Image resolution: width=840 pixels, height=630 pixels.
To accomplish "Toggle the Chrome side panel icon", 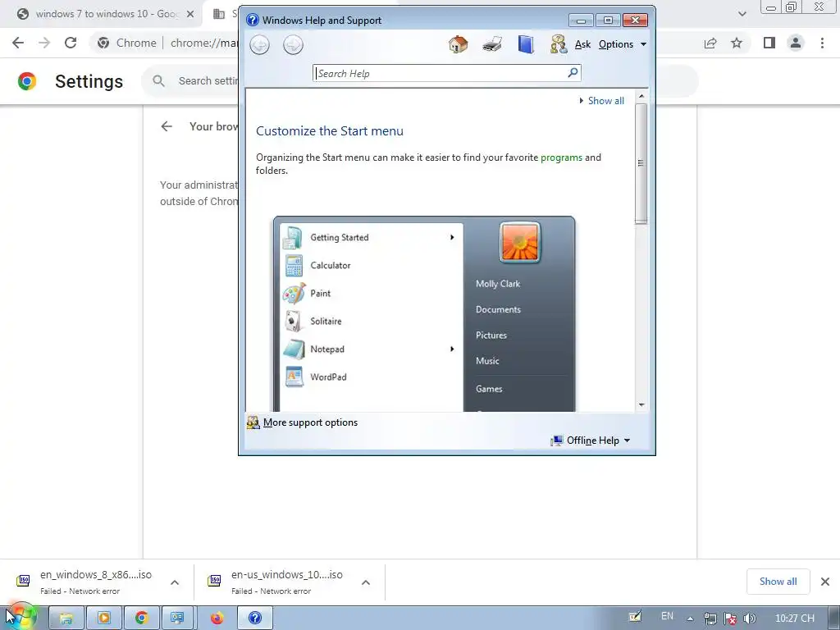I will tap(769, 43).
